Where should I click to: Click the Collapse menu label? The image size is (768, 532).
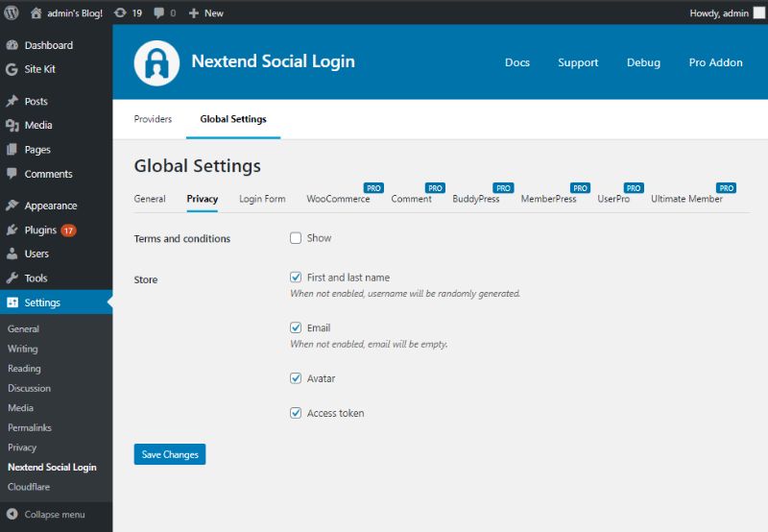[x=55, y=515]
